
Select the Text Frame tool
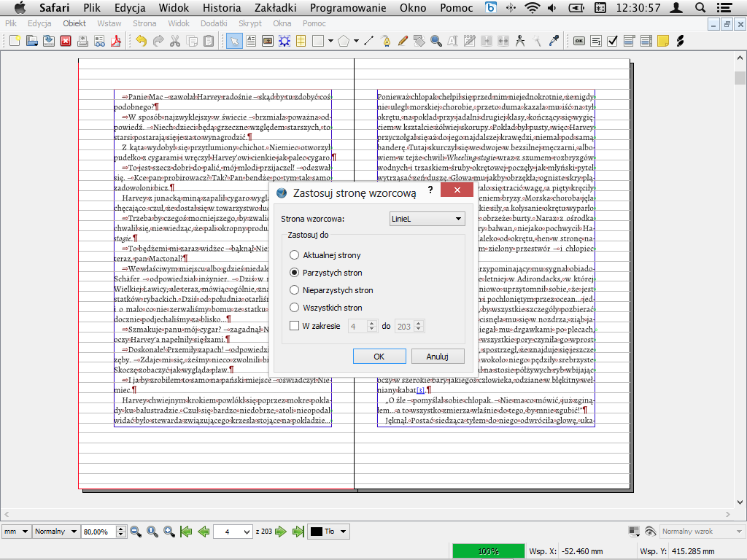(x=251, y=41)
